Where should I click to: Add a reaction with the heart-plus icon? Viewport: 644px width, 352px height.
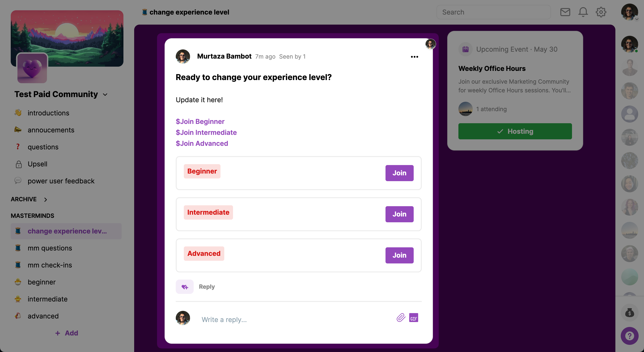click(184, 287)
